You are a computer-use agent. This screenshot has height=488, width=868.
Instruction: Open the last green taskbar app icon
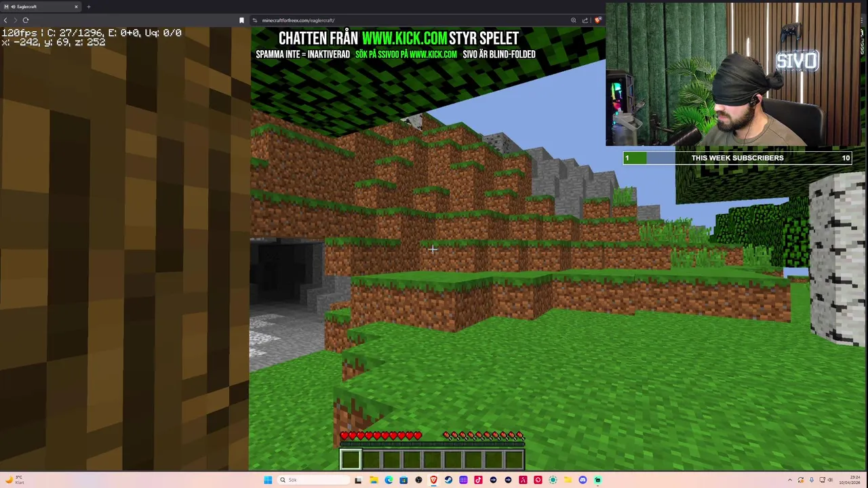(597, 480)
